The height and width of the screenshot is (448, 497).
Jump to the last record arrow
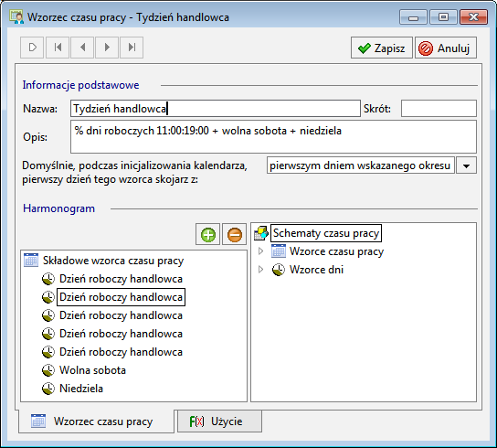click(132, 48)
